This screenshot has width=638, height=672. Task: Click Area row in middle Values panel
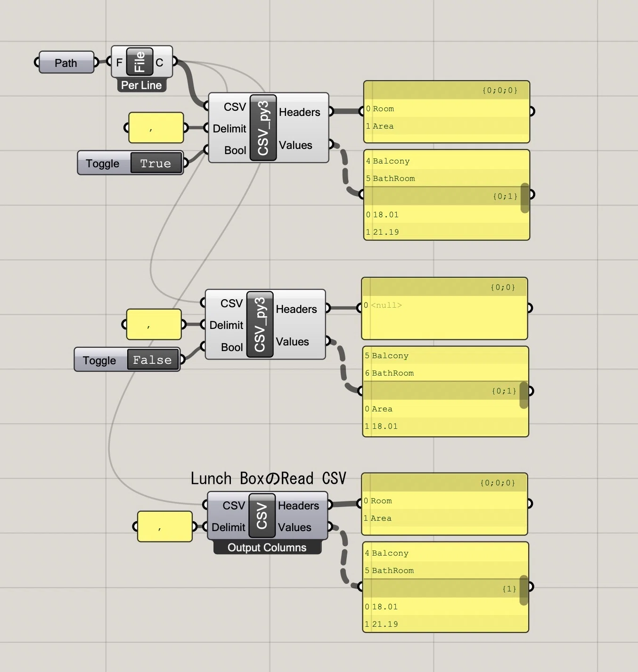(445, 409)
